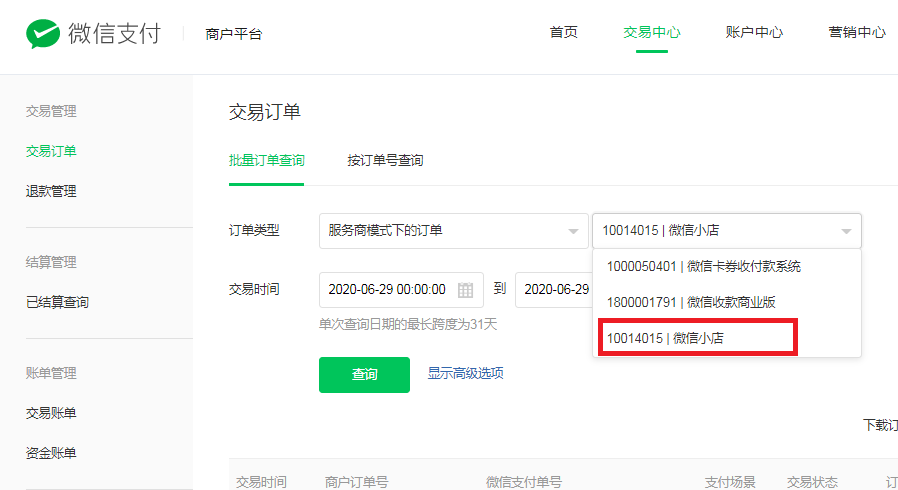Choose 1800001791 | 微信收款商业版 option
Screen dimensions: 898x490
click(727, 302)
